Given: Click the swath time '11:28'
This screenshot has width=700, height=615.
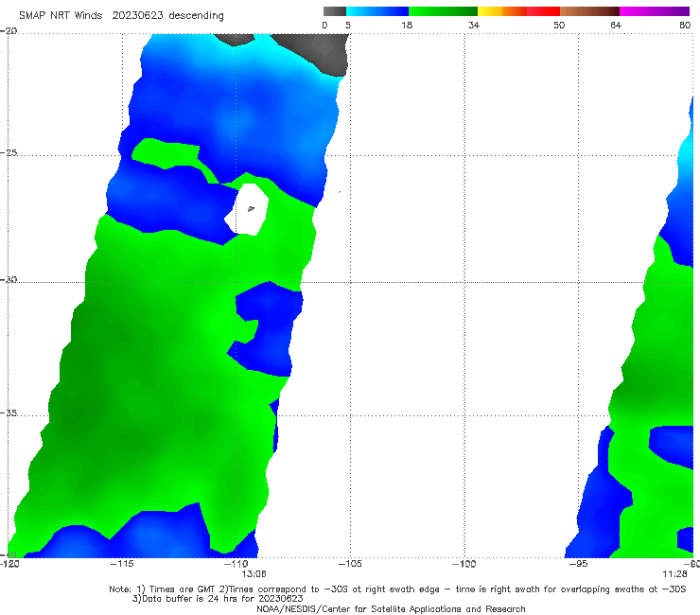Looking at the screenshot, I should coord(674,573).
